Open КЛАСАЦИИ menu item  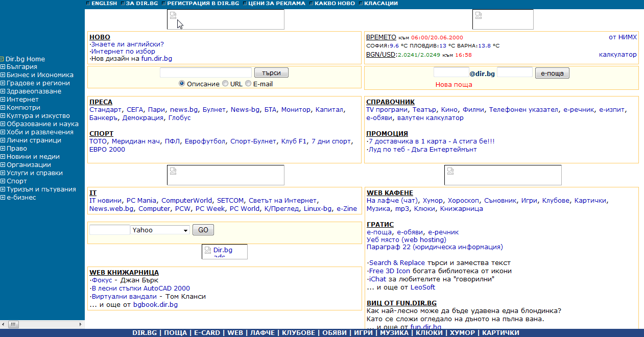click(x=380, y=3)
